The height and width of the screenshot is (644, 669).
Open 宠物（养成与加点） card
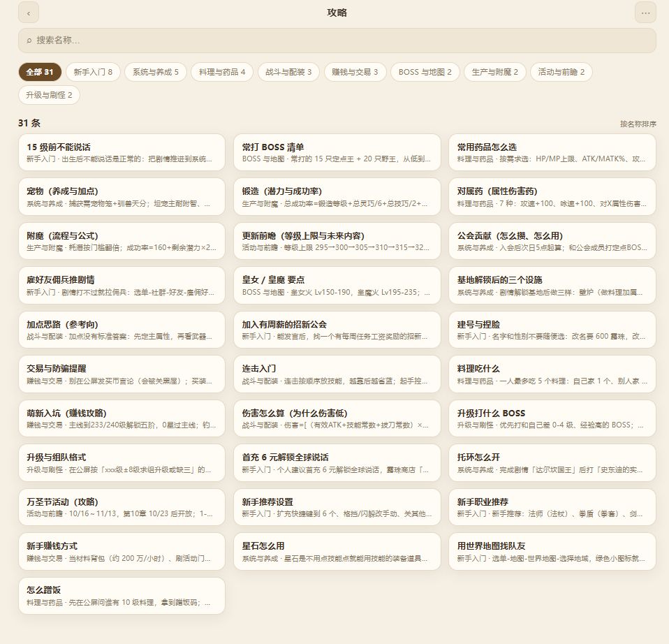coord(122,197)
